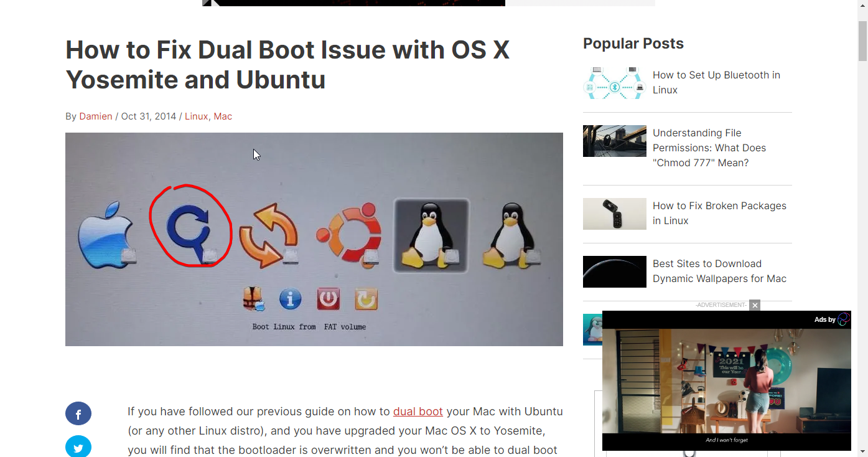This screenshot has height=457, width=868.
Task: Share article via Facebook icon
Action: 78,413
